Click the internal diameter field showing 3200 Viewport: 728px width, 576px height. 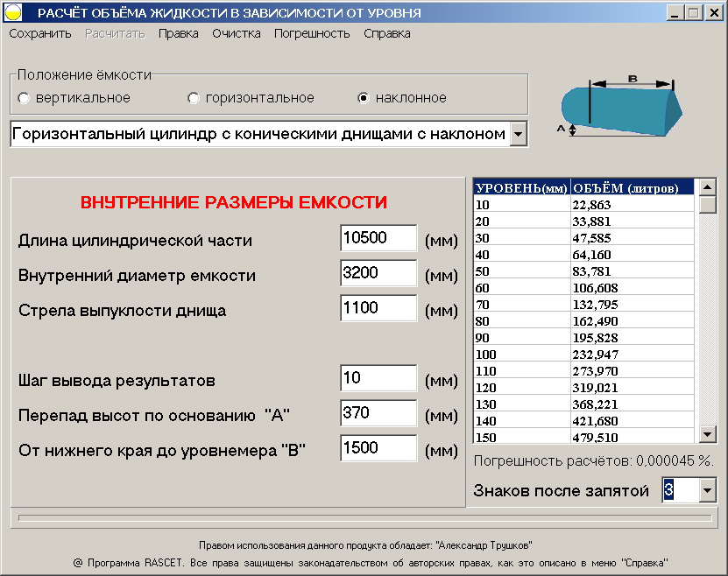pyautogui.click(x=378, y=273)
